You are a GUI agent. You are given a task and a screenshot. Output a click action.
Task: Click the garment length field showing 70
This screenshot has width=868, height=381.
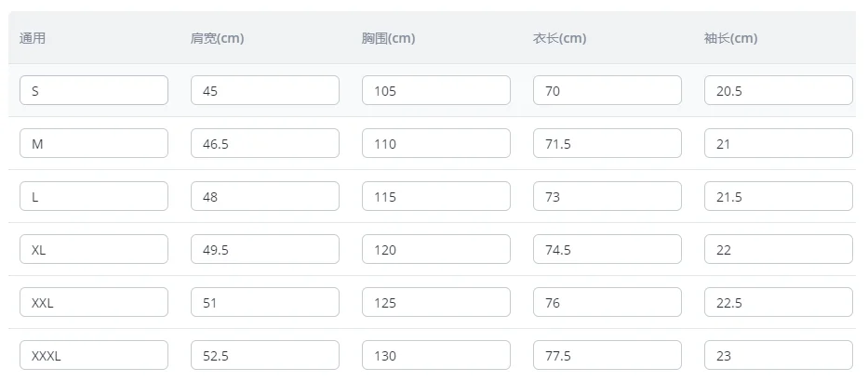(x=607, y=90)
